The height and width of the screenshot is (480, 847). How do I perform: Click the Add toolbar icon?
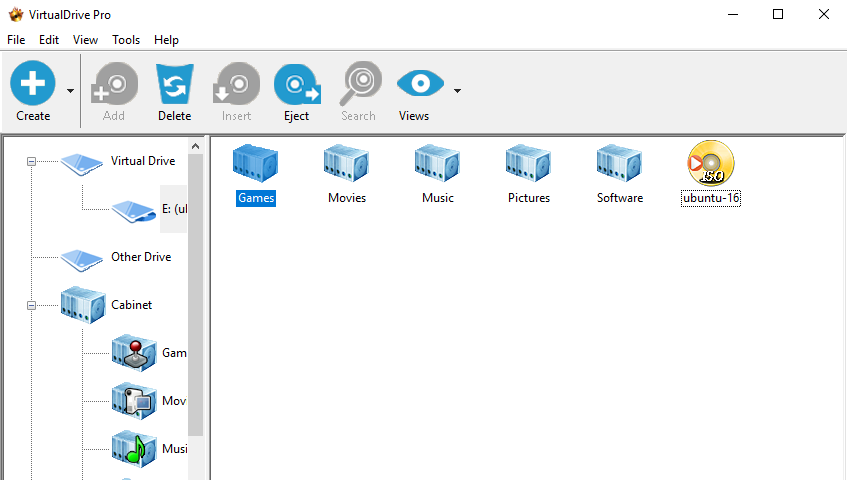114,83
